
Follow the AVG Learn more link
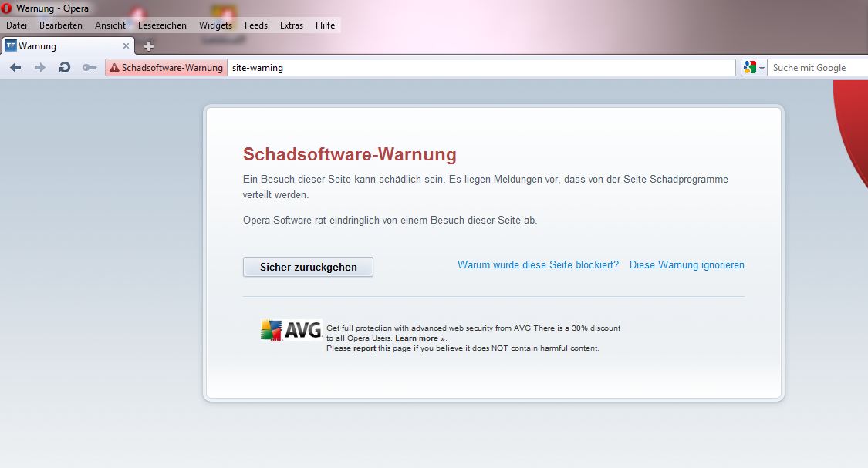[x=416, y=338]
